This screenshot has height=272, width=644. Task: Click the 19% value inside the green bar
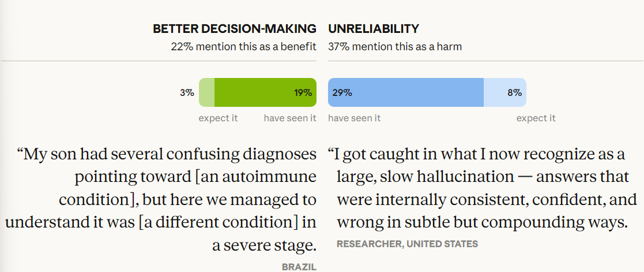(303, 92)
